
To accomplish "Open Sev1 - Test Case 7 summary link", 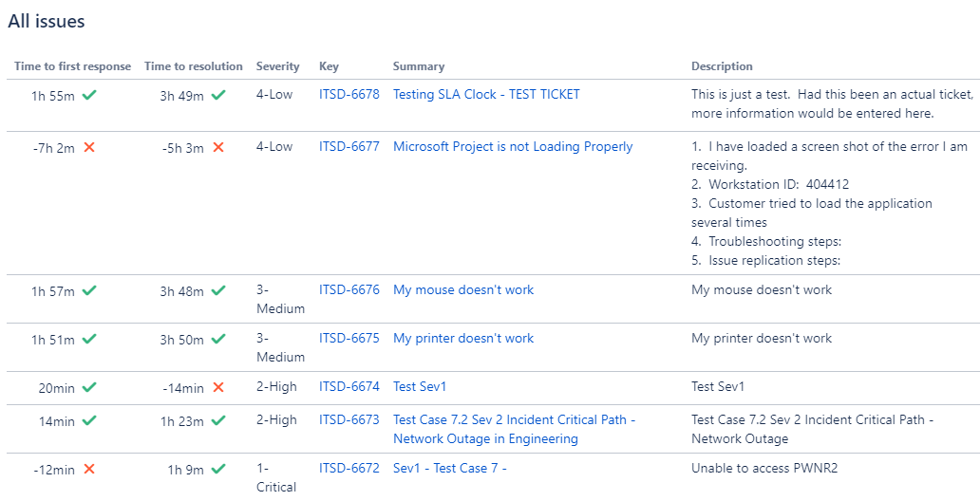I will pyautogui.click(x=449, y=468).
